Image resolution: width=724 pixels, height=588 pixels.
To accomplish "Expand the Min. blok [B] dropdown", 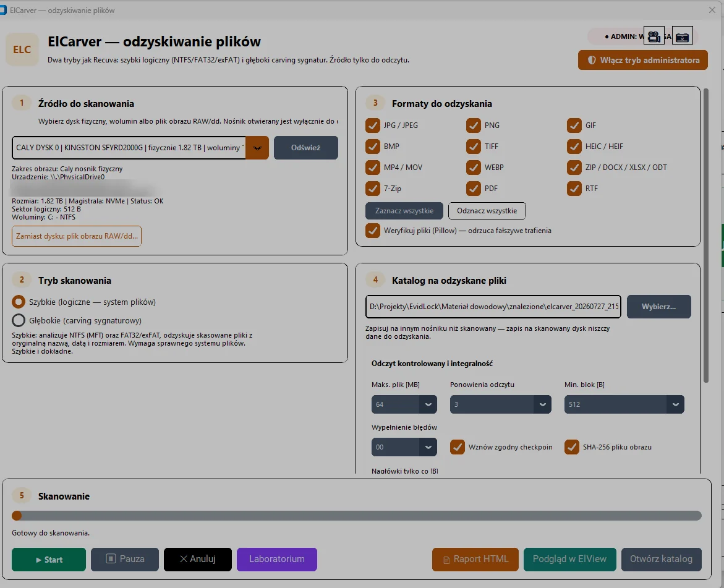I will click(x=624, y=404).
